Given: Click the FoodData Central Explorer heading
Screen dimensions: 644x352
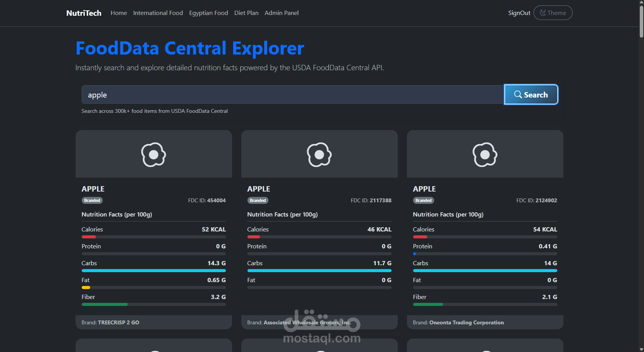Looking at the screenshot, I should click(x=190, y=48).
